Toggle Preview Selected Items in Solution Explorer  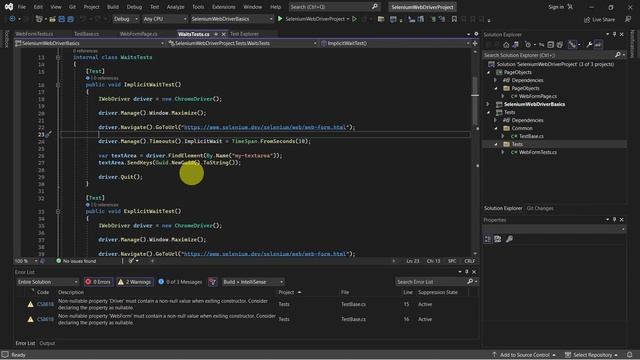[598, 45]
